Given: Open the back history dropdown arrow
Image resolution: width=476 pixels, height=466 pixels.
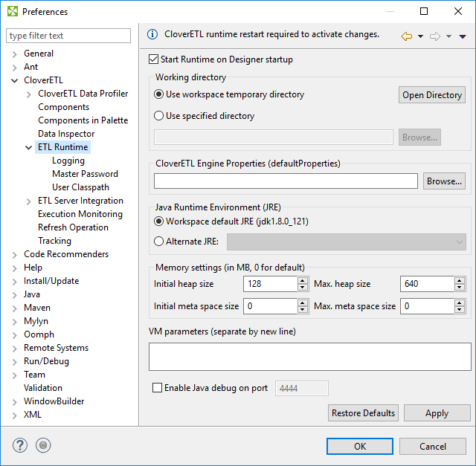Looking at the screenshot, I should tap(420, 36).
